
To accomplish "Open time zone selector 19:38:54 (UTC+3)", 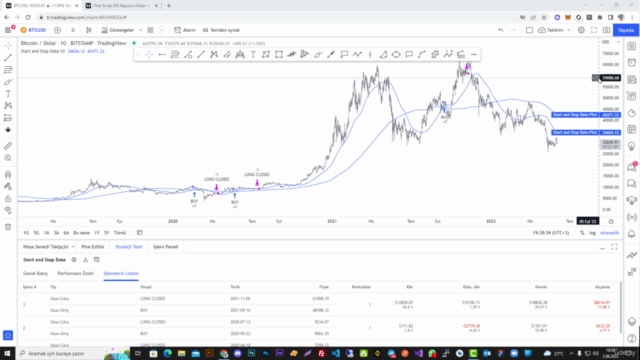I will [551, 233].
